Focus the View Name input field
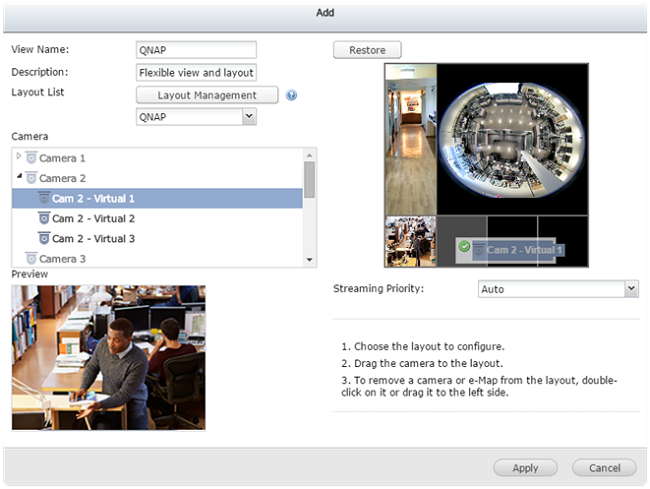650x489 pixels. pos(196,50)
